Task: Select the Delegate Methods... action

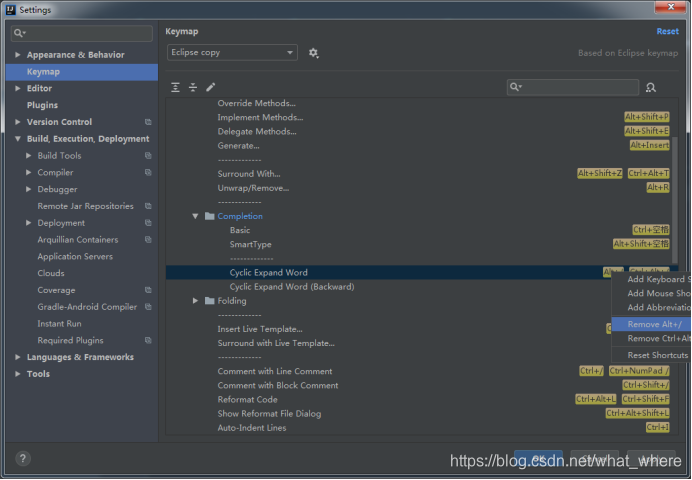Action: (257, 131)
